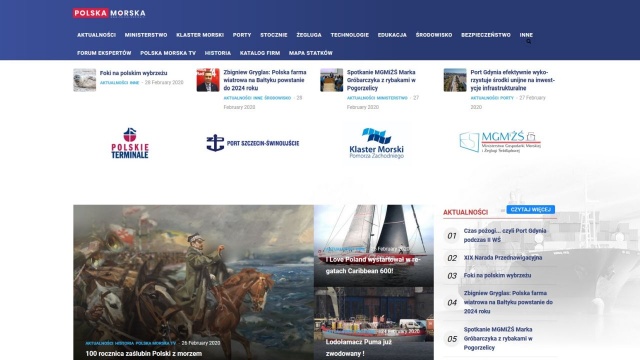Open headline Port Gdynia efektywnie wykorzystuje środki
The height and width of the screenshot is (360, 640).
coord(513,80)
